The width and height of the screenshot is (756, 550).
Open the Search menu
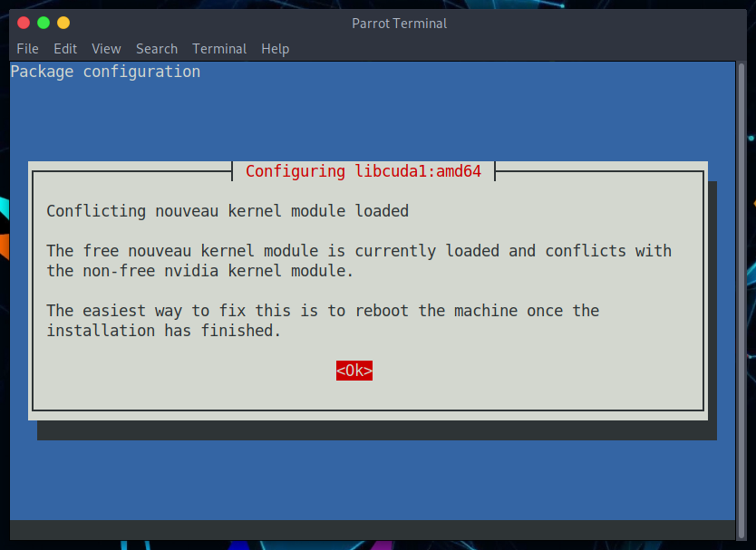[157, 49]
